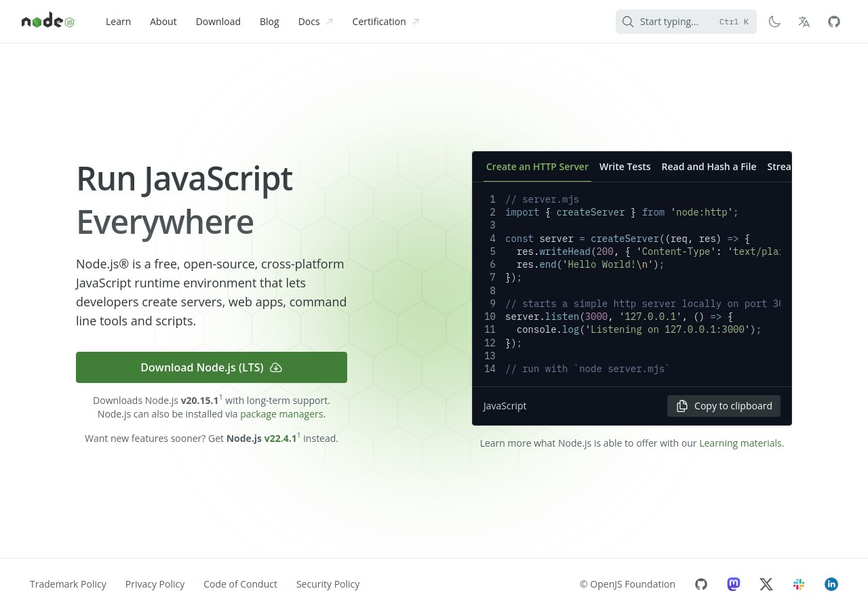Open the language selector icon
This screenshot has height=610, width=868.
[x=804, y=22]
